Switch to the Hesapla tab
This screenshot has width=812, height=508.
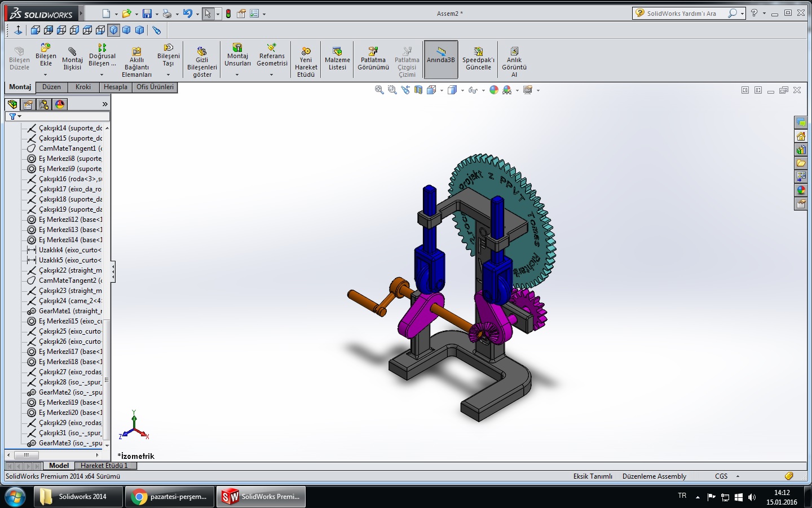(116, 87)
